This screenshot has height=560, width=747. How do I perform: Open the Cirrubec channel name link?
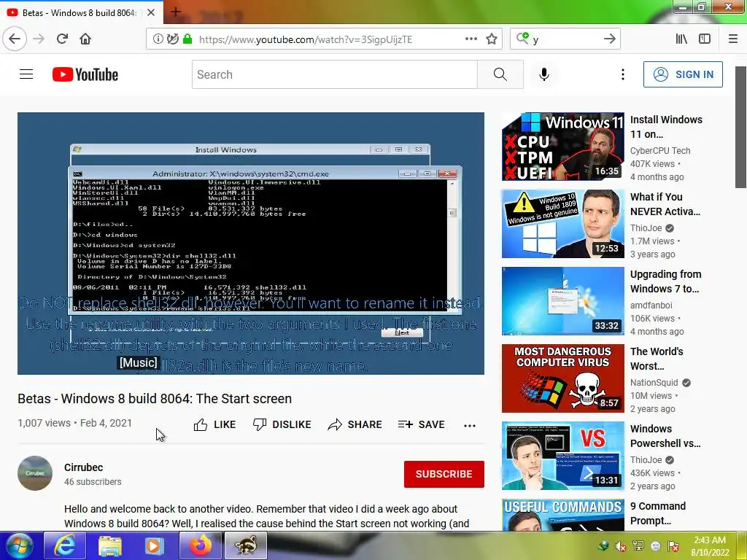[83, 467]
